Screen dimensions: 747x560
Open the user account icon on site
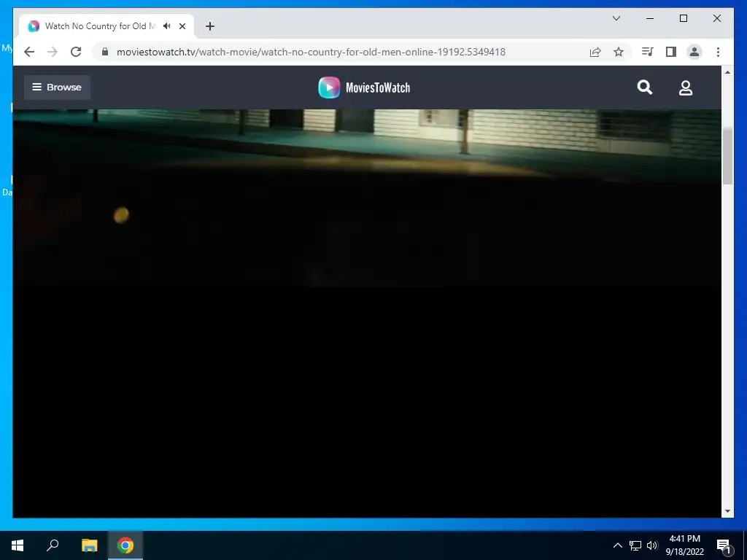(x=686, y=87)
